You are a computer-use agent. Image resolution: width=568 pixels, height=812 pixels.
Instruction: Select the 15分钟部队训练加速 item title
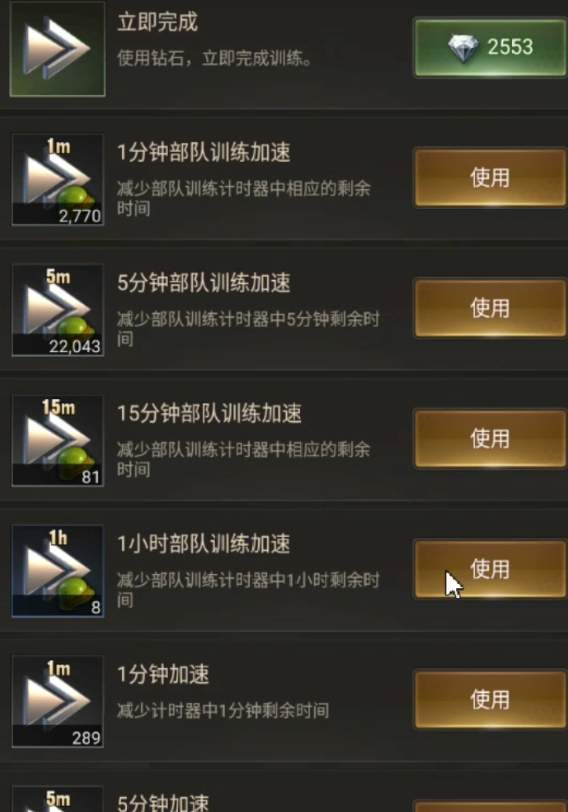point(209,414)
